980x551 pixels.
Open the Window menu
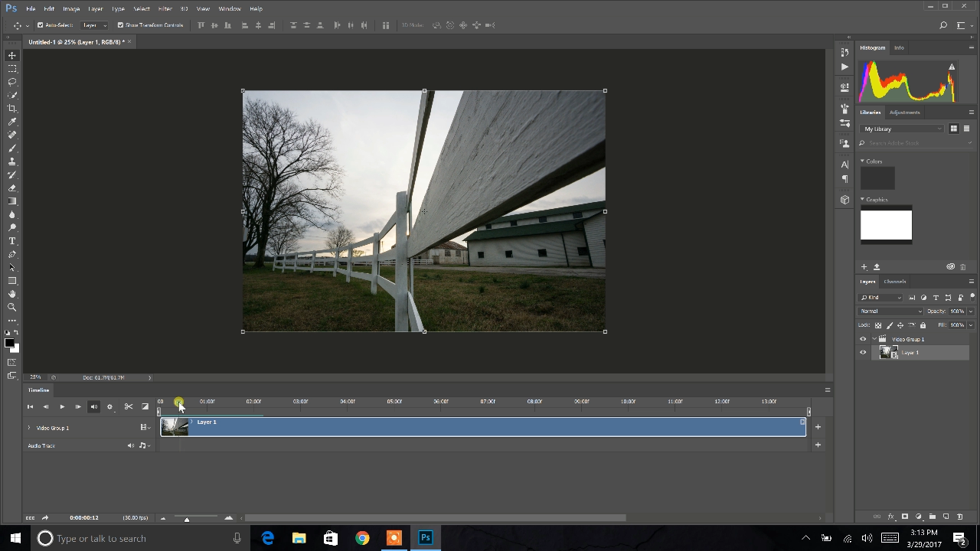[230, 8]
